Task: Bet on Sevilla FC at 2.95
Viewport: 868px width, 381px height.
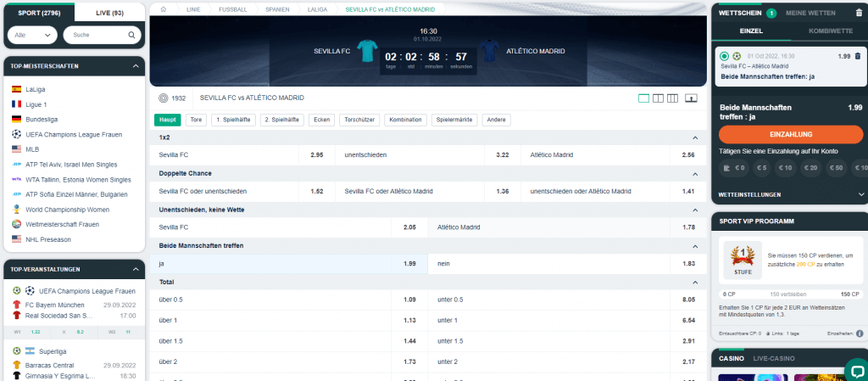Action: (x=242, y=155)
